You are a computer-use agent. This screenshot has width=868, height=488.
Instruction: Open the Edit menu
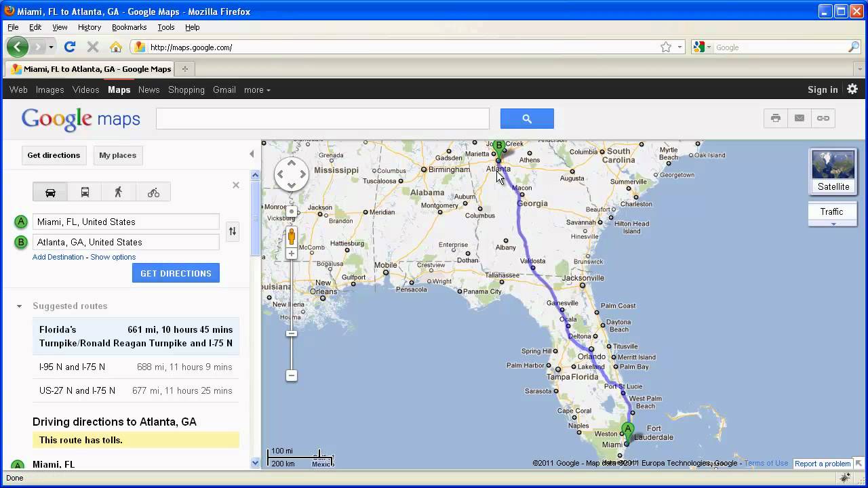pos(35,27)
